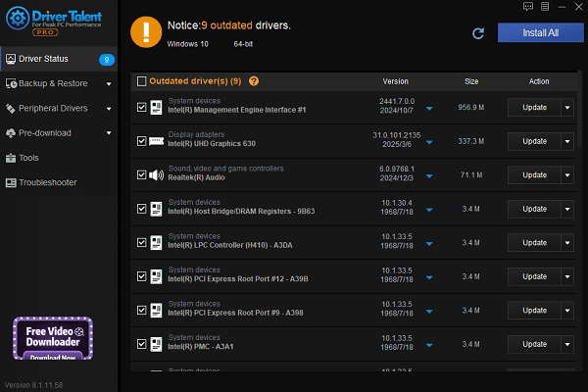Image resolution: width=588 pixels, height=392 pixels.
Task: Click the Tools toolbox icon
Action: coord(11,158)
